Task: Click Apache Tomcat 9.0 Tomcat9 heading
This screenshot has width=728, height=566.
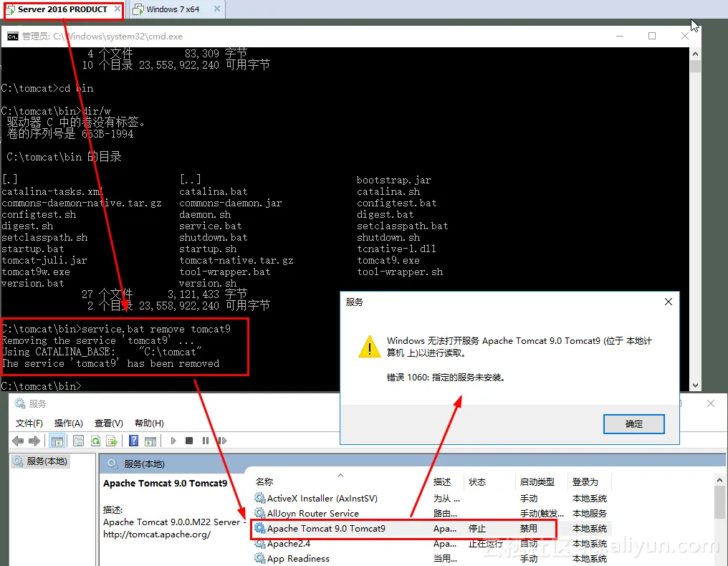Action: (166, 484)
